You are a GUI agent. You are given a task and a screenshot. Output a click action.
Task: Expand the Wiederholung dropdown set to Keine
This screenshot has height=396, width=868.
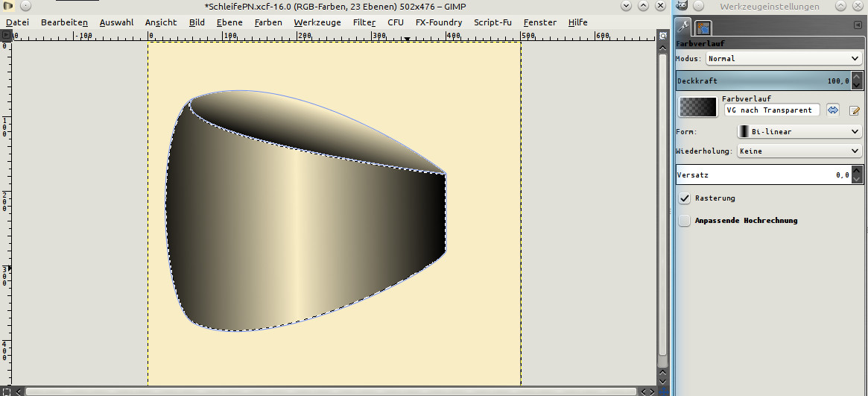799,151
